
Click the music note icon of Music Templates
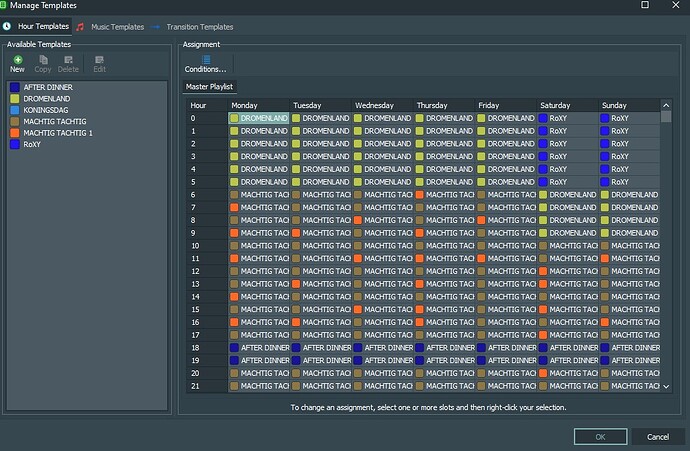pos(80,27)
